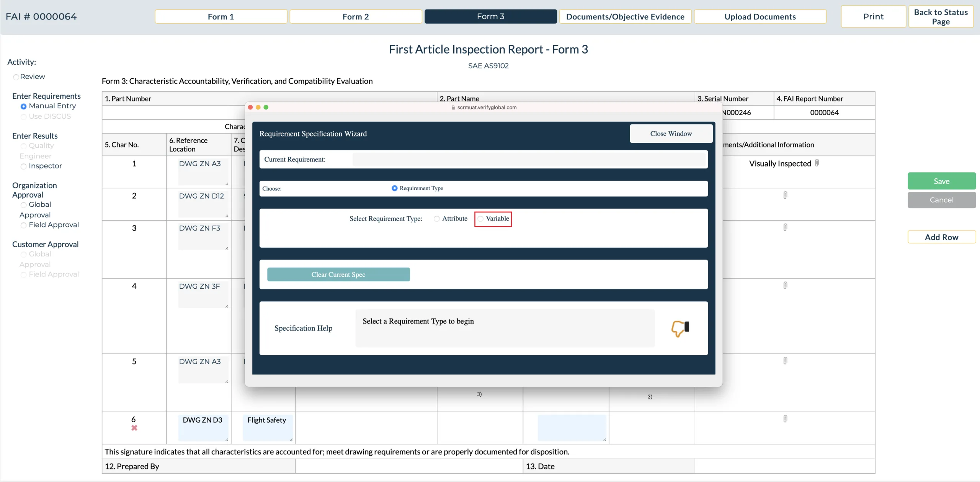The image size is (980, 482).
Task: Click the DWG ZN F3 reference location field
Action: coord(203,236)
